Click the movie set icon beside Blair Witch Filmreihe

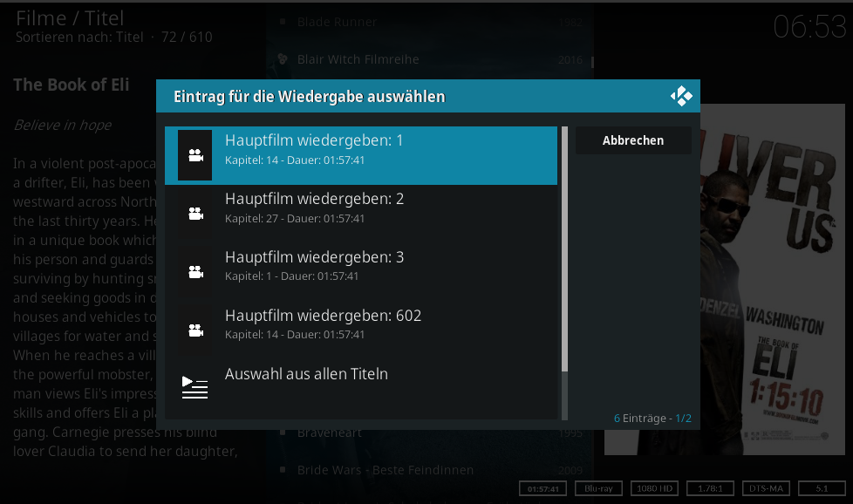283,58
